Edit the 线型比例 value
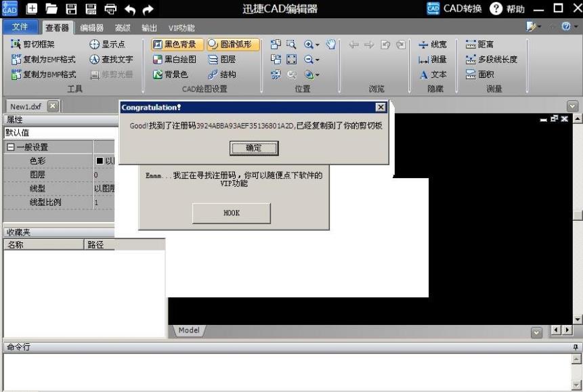 tap(104, 202)
